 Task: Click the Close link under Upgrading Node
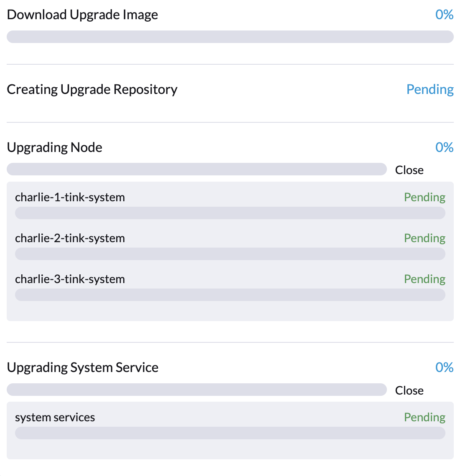coord(409,170)
